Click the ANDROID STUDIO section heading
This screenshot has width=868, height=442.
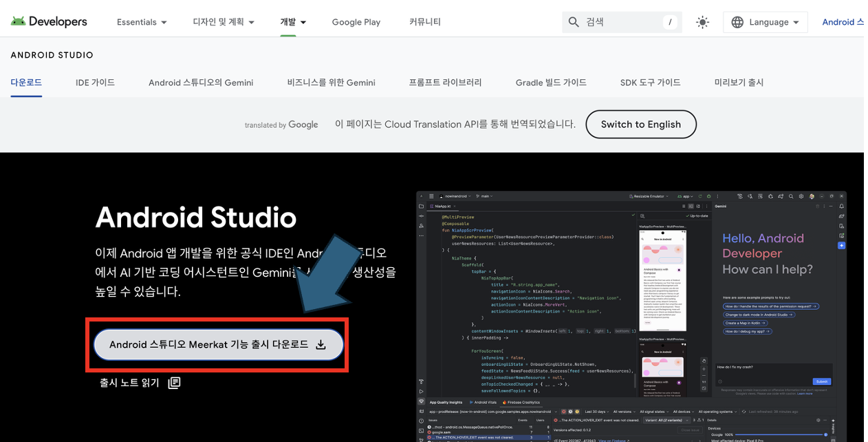52,55
